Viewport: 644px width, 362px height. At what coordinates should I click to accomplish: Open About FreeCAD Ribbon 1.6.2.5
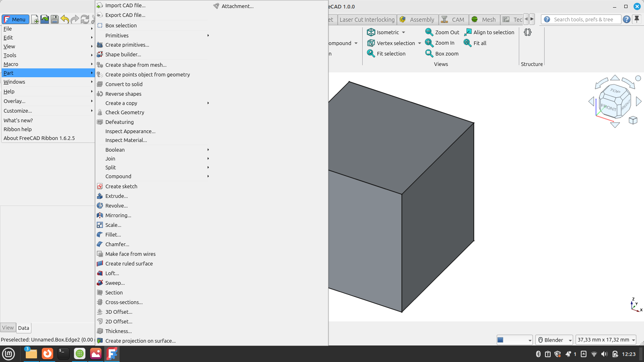[39, 138]
